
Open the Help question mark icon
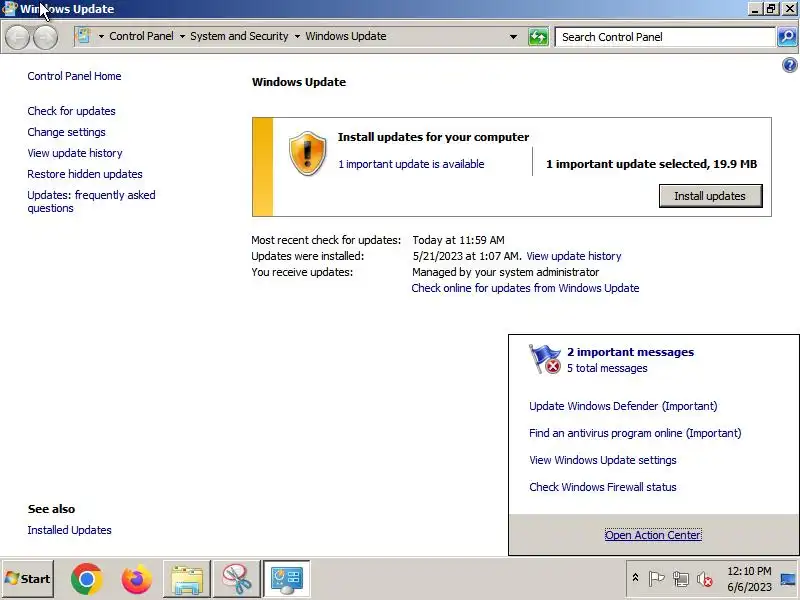[x=789, y=65]
